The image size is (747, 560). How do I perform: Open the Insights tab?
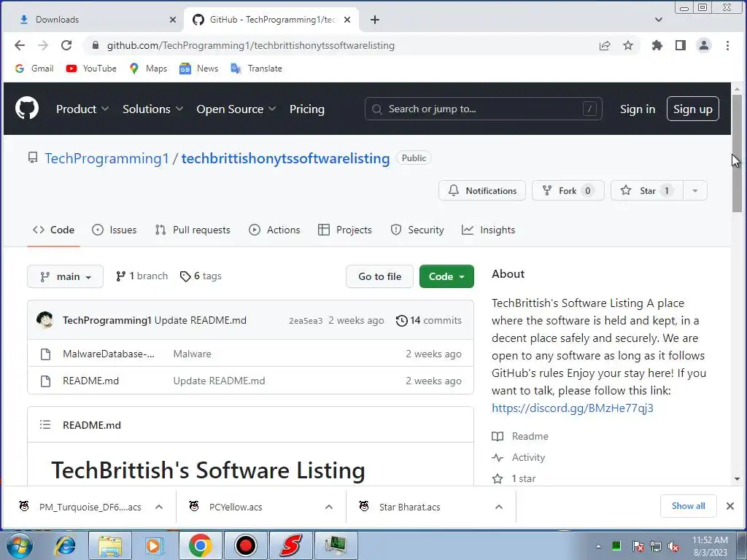pyautogui.click(x=488, y=230)
